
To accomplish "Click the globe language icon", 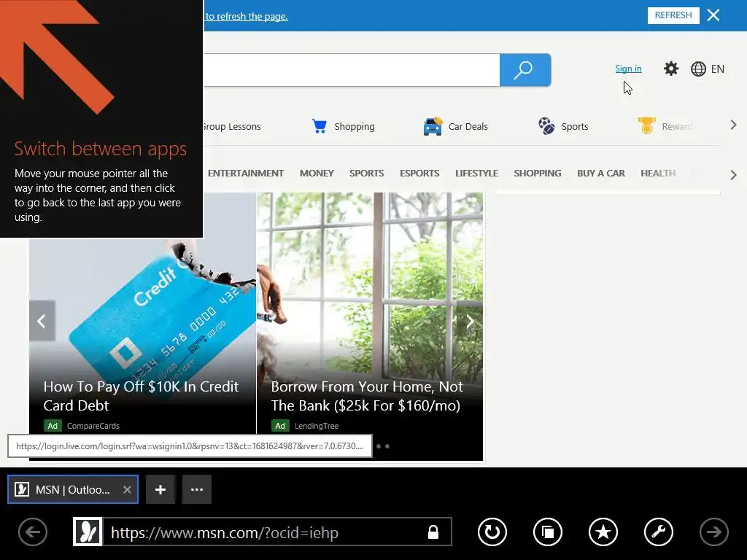I will pos(698,69).
